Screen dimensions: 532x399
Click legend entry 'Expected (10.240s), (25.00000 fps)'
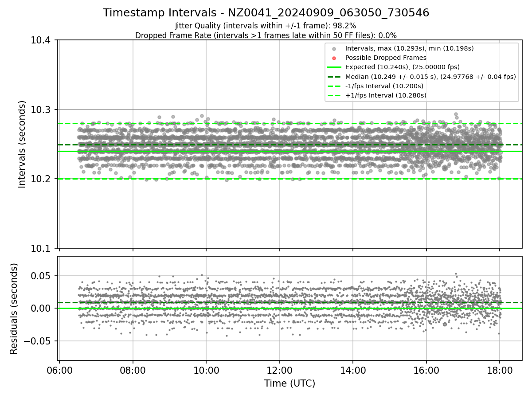pos(403,67)
